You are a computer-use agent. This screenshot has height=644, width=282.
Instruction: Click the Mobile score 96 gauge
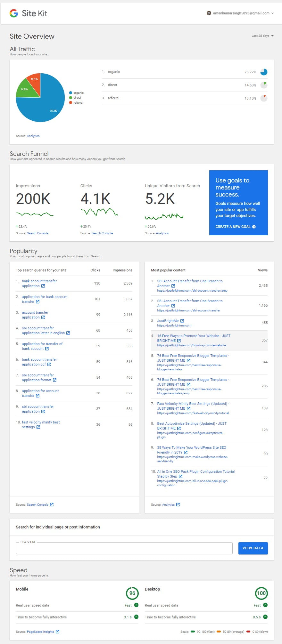[132, 593]
